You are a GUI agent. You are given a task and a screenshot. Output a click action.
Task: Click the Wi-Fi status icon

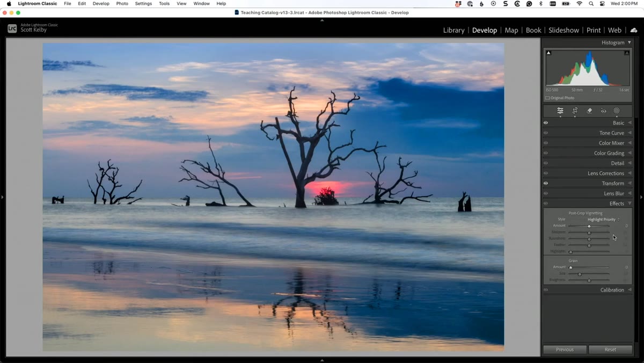tap(579, 4)
